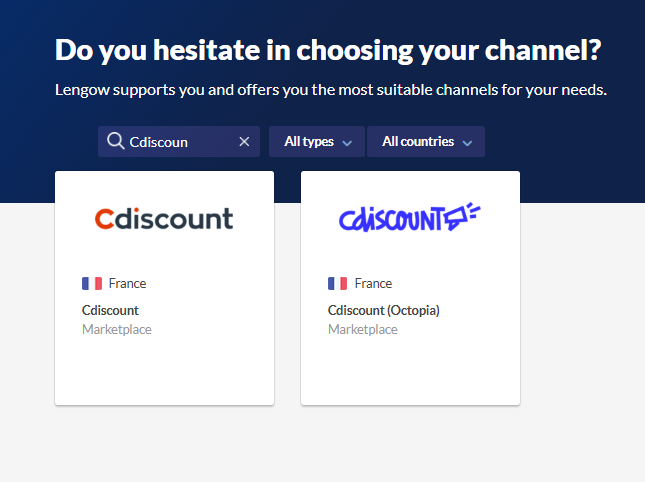Screen dimensions: 645x482
Task: Open the Cdiscount (Octopia) title link
Action: click(384, 310)
